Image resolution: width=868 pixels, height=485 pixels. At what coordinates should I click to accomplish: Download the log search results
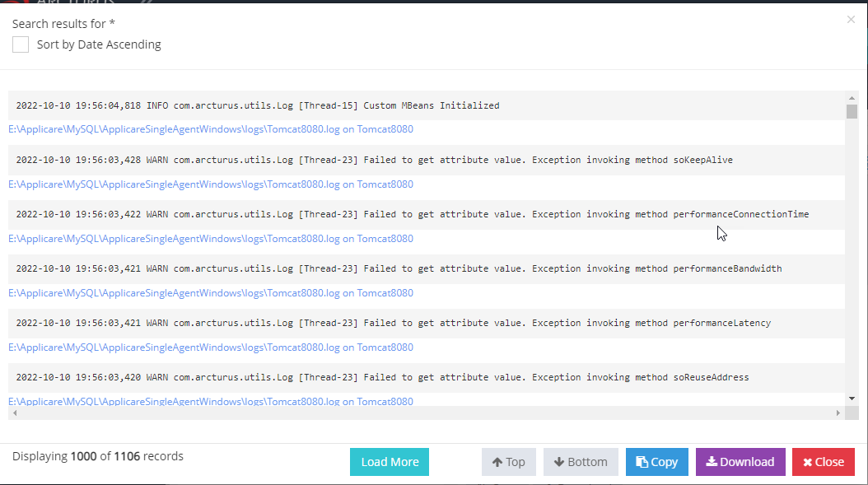click(740, 462)
